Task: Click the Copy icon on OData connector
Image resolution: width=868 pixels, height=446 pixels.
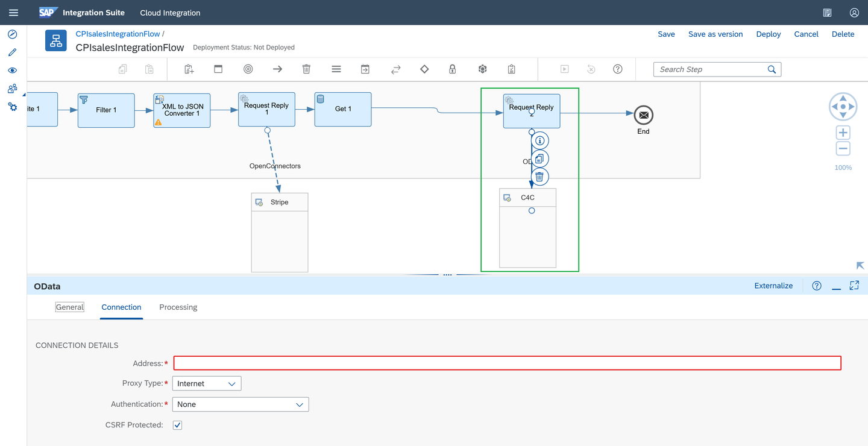Action: (x=539, y=159)
